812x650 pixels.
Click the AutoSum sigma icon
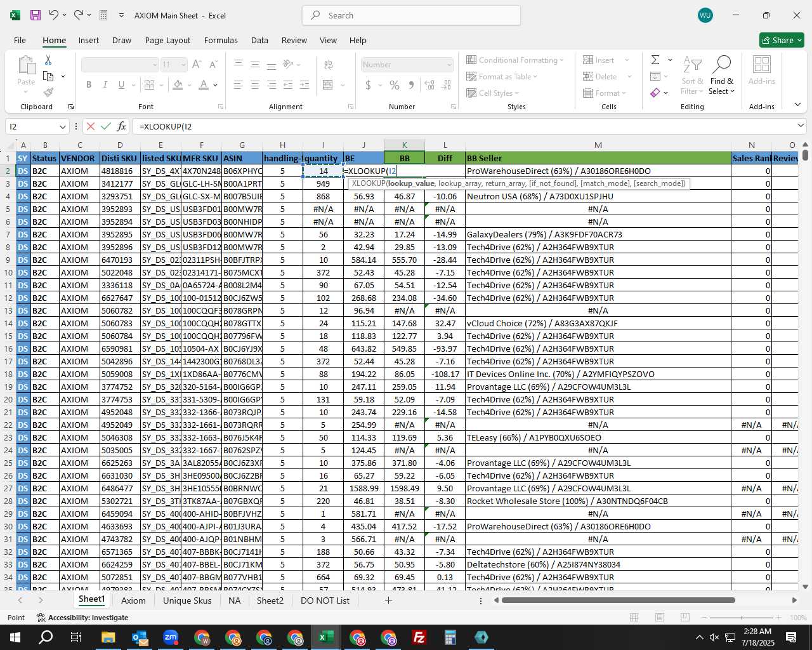click(655, 60)
